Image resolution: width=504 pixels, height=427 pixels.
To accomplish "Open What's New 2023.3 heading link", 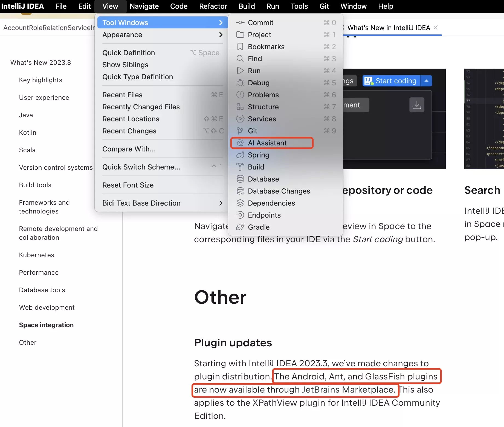I will coord(40,63).
